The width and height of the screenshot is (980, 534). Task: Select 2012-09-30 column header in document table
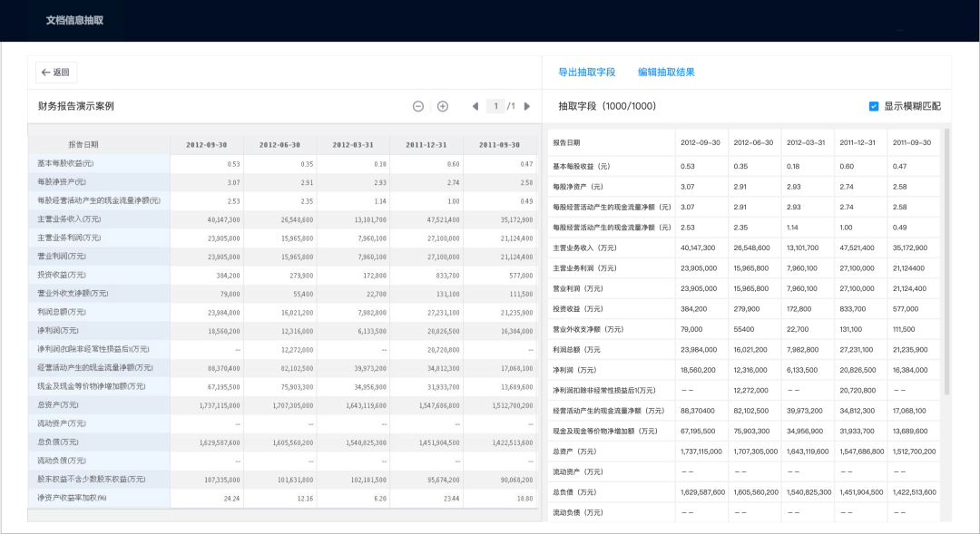[207, 145]
